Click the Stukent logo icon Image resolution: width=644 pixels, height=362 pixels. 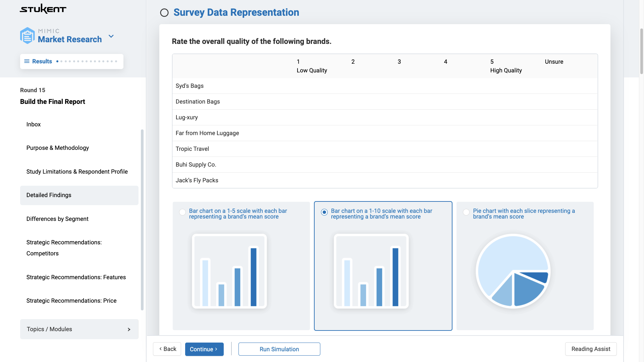click(43, 8)
